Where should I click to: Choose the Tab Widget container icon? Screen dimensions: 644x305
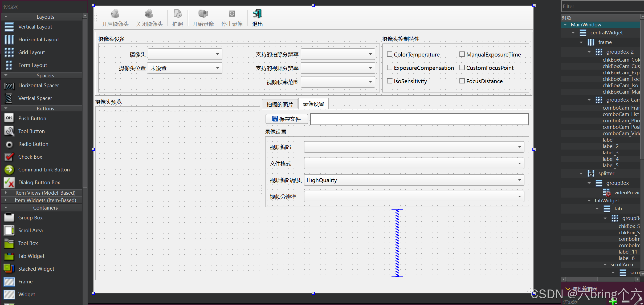[9, 256]
